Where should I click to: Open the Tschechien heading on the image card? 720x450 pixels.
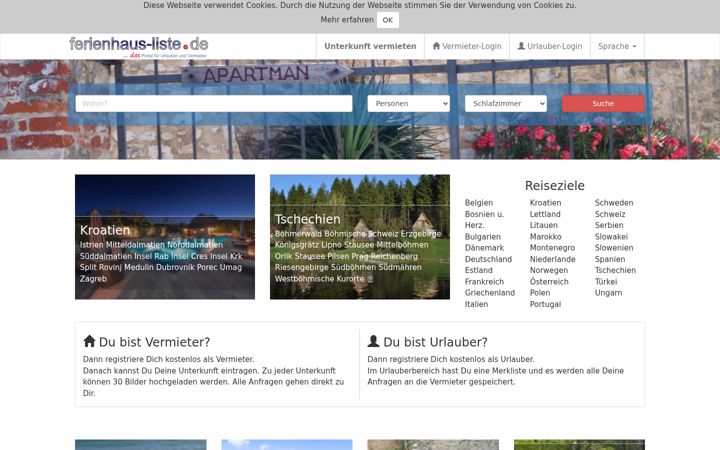click(x=308, y=219)
